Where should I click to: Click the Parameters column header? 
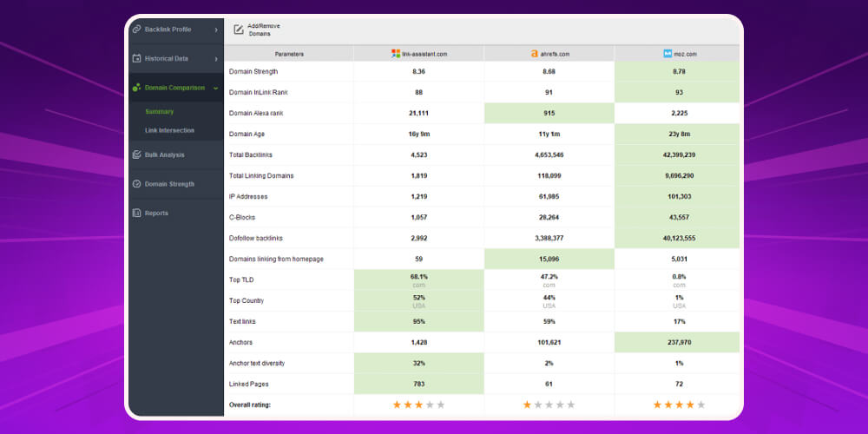(289, 54)
